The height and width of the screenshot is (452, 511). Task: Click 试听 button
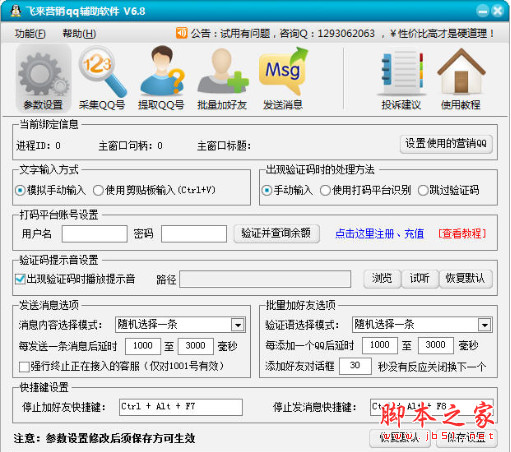click(420, 278)
